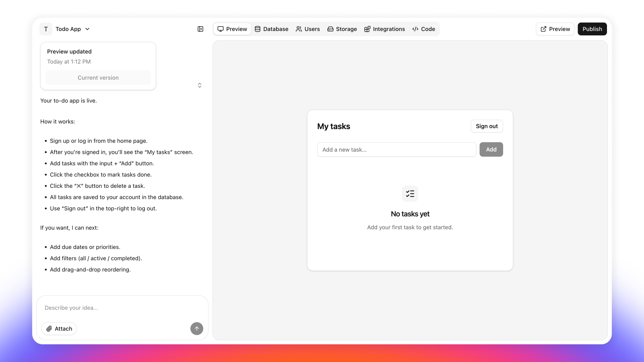644x362 pixels.
Task: Open the Todo App project dropdown
Action: [87, 29]
